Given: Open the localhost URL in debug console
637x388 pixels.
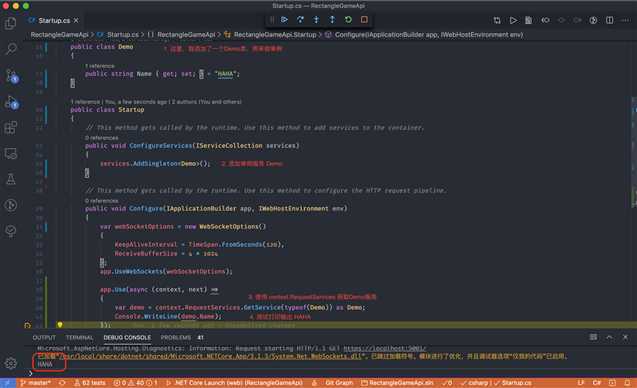Looking at the screenshot, I should coord(384,348).
